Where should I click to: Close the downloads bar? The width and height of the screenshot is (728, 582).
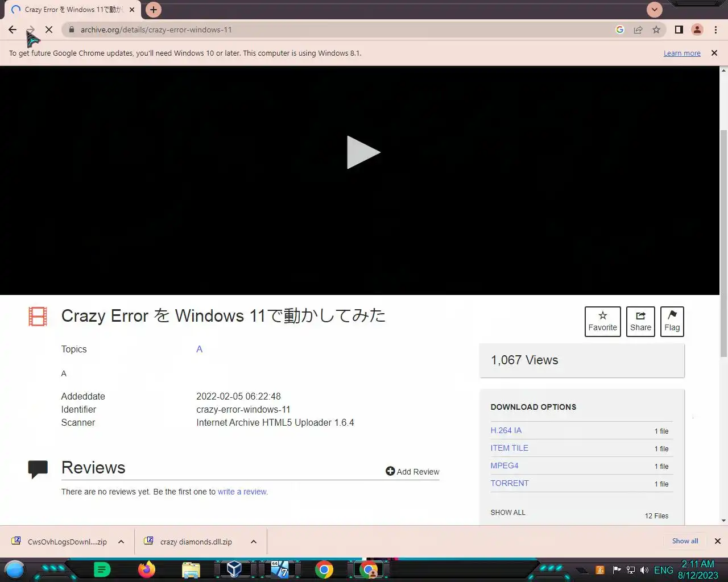click(718, 541)
